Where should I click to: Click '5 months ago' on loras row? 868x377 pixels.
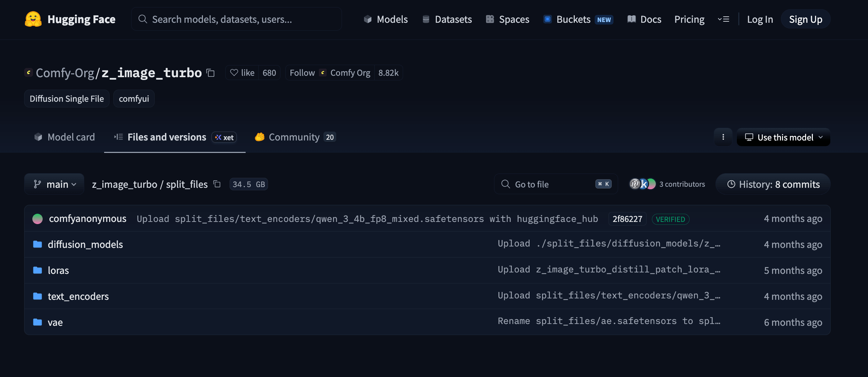tap(793, 270)
